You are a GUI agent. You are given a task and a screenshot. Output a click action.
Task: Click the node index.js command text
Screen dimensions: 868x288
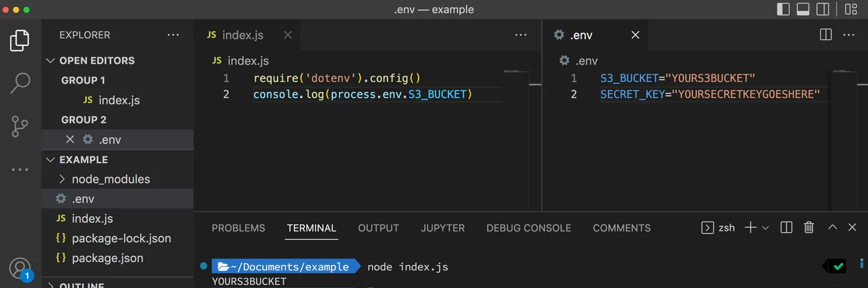click(x=408, y=267)
